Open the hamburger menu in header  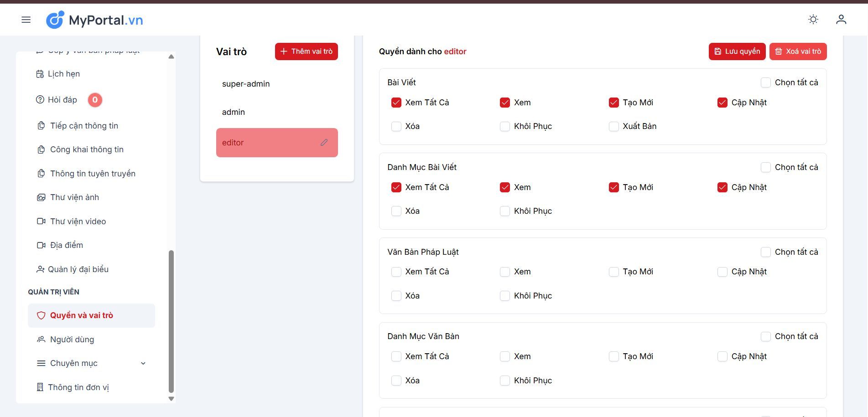(x=26, y=20)
